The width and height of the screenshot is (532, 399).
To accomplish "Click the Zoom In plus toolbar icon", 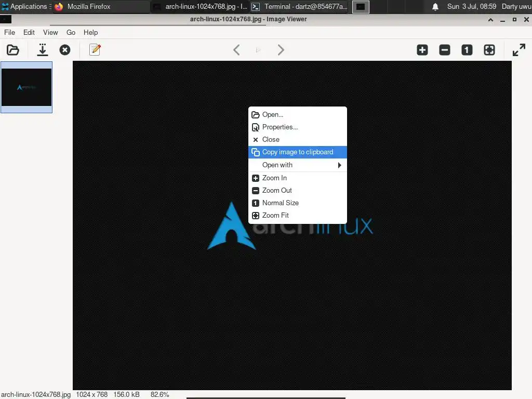I will tap(422, 50).
